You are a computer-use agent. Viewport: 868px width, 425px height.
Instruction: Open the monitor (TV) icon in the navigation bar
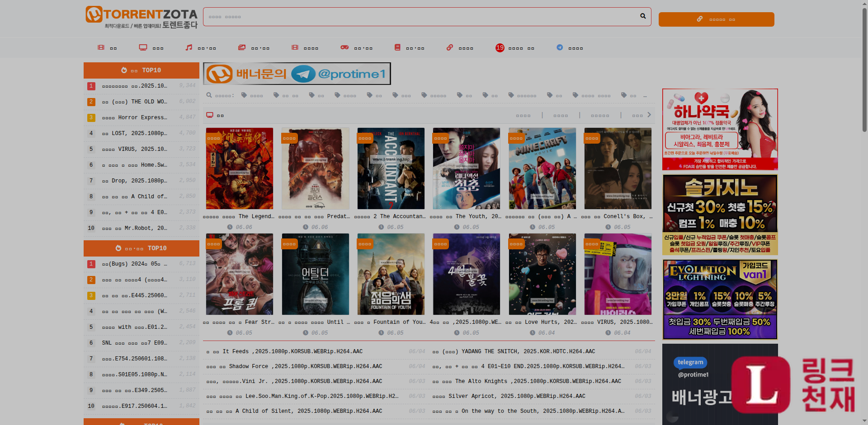(x=143, y=47)
